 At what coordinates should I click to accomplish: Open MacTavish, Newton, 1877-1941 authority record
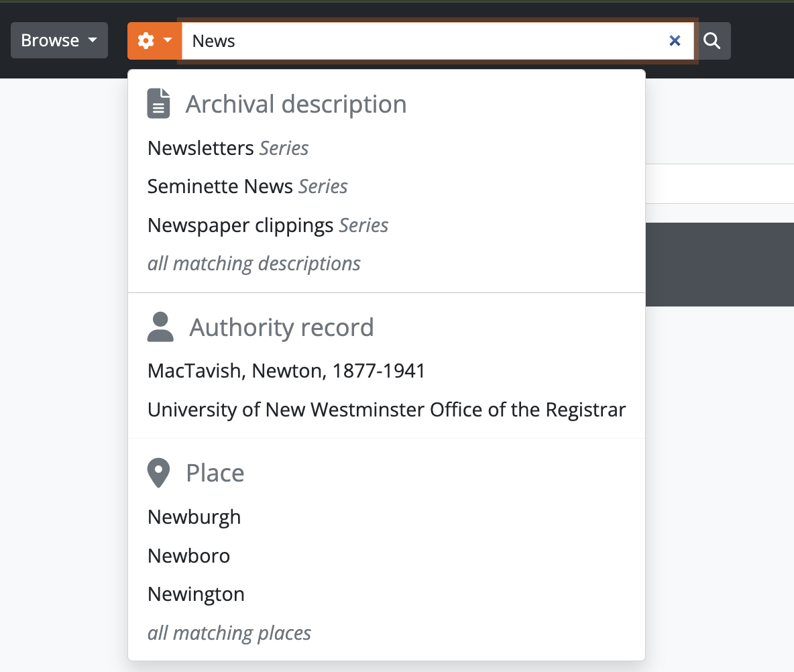click(286, 371)
